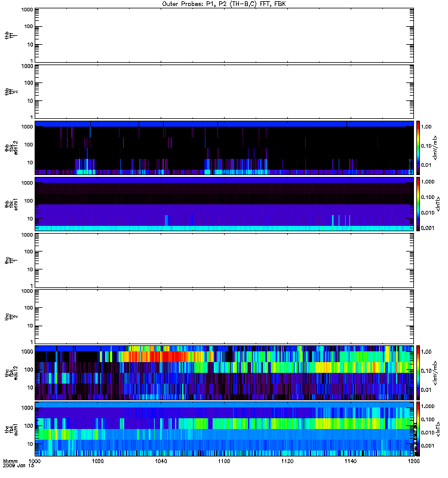This screenshot has height=478, width=448.
Task: Click the thb fbk edc12 color bar
Action: pos(418,148)
